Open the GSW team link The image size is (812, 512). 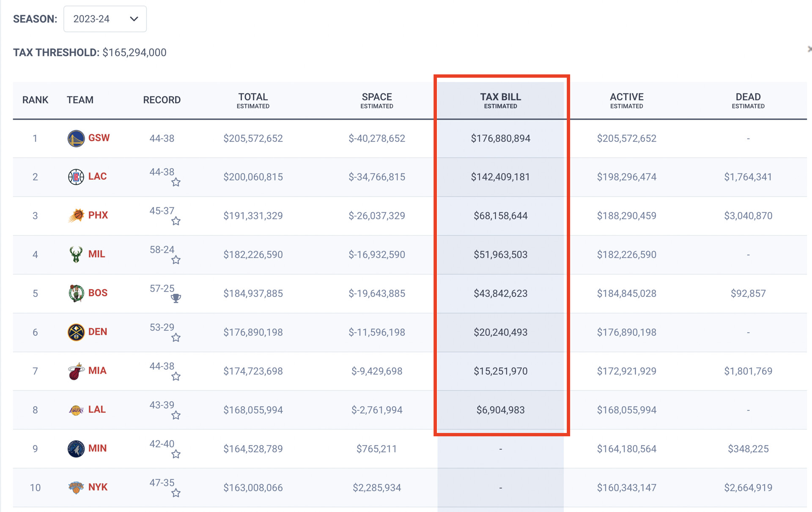[x=99, y=138]
